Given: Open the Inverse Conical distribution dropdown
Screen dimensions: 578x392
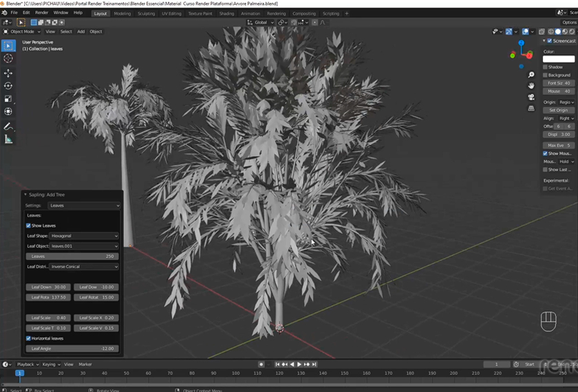Looking at the screenshot, I should pos(85,267).
